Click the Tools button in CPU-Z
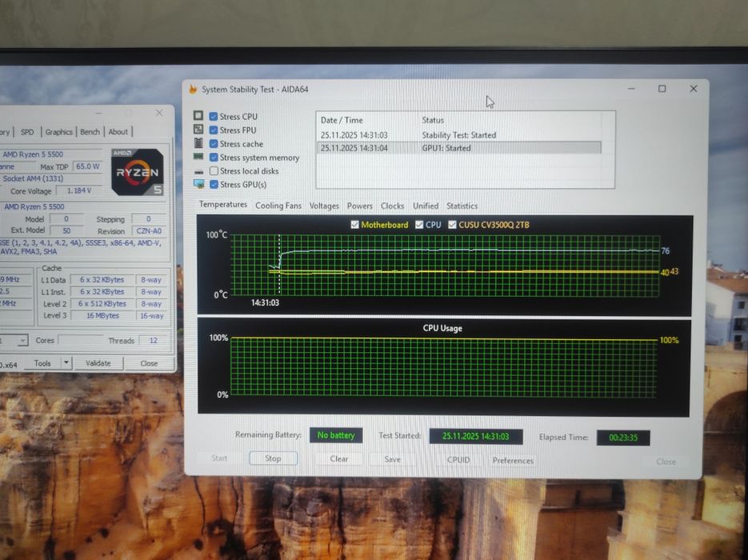The width and height of the screenshot is (748, 560). 42,363
